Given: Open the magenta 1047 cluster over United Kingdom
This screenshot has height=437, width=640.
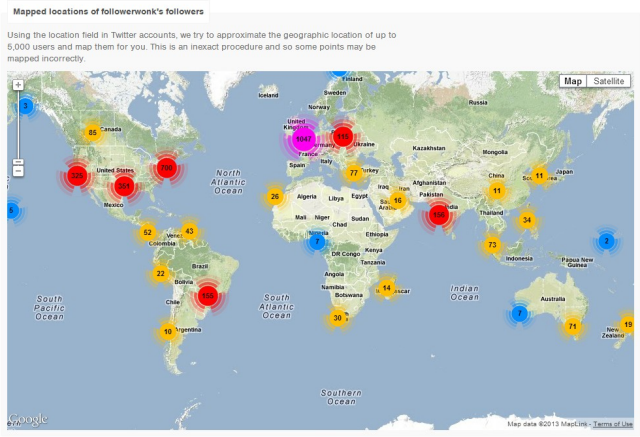Looking at the screenshot, I should tap(304, 139).
